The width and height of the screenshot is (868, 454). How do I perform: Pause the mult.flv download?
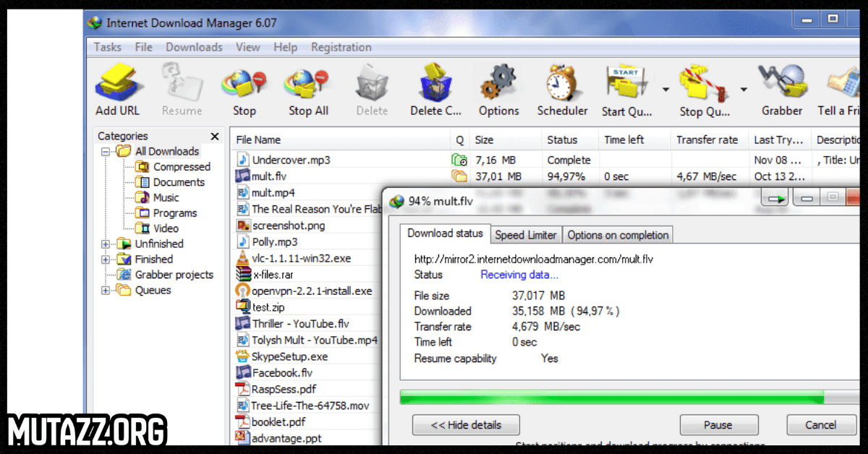718,425
